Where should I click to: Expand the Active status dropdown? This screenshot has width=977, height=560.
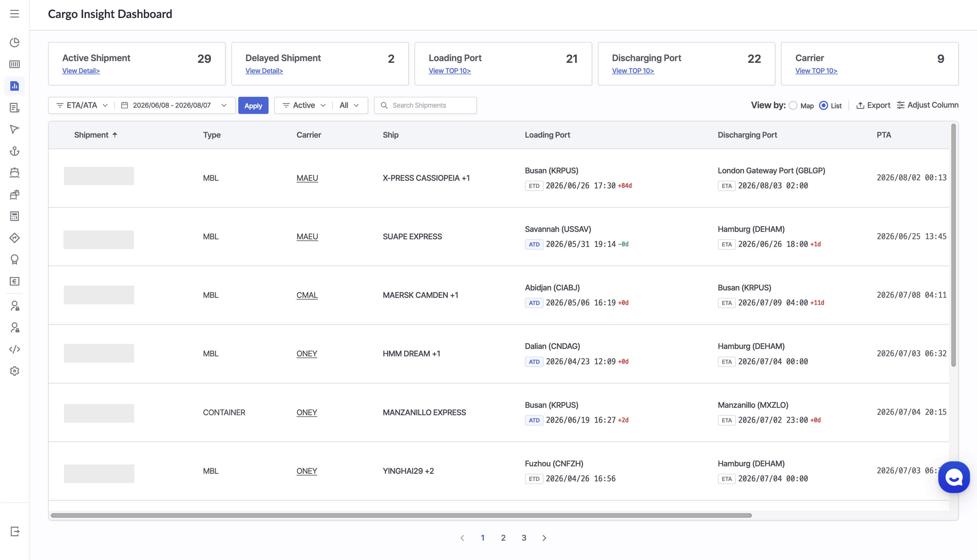click(304, 105)
